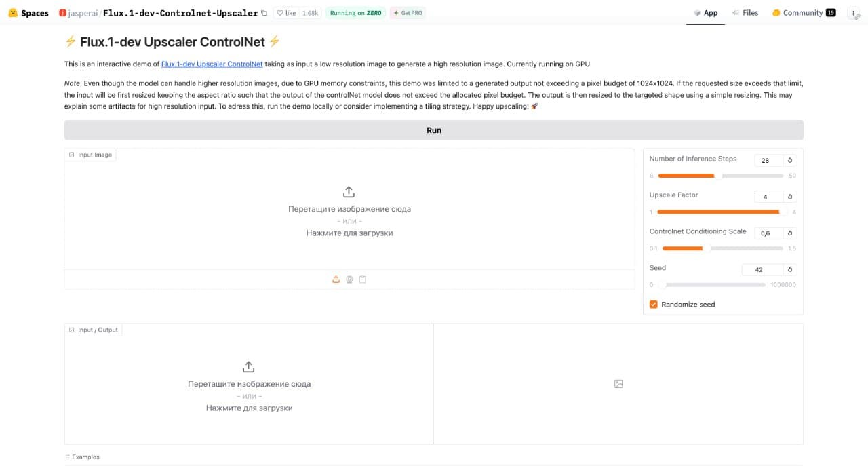Click the Input Image panel label
Viewport: 868px width, 466px height.
[x=91, y=155]
